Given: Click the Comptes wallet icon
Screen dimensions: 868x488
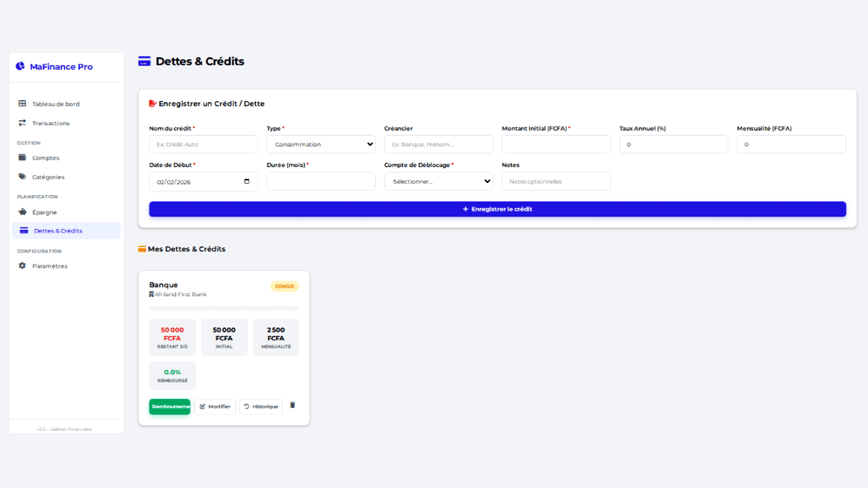Looking at the screenshot, I should [x=22, y=157].
